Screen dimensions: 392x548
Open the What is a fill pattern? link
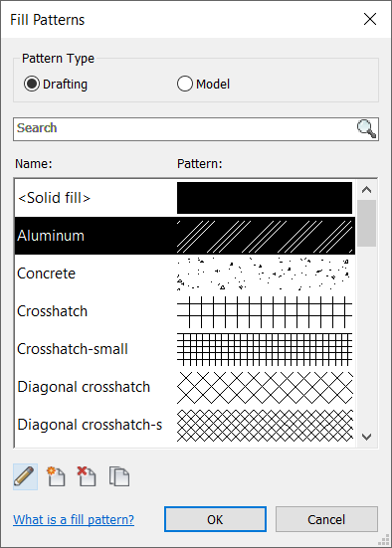74,520
